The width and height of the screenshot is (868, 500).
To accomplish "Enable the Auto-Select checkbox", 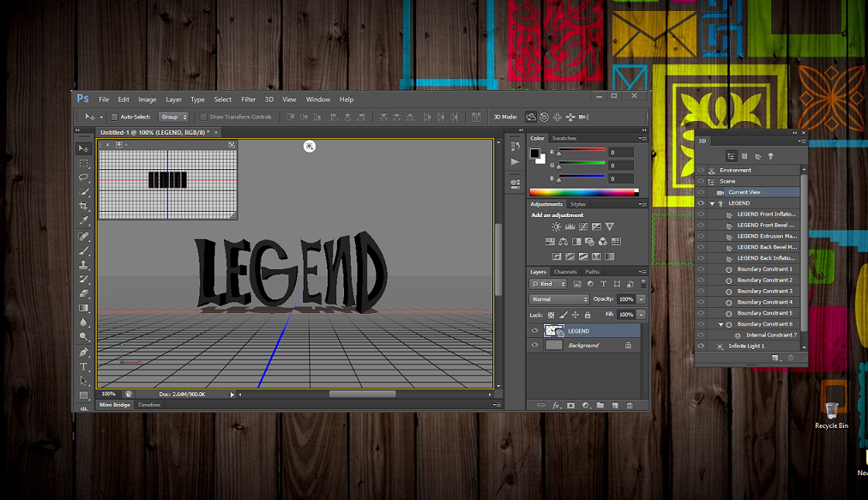I will pos(115,117).
